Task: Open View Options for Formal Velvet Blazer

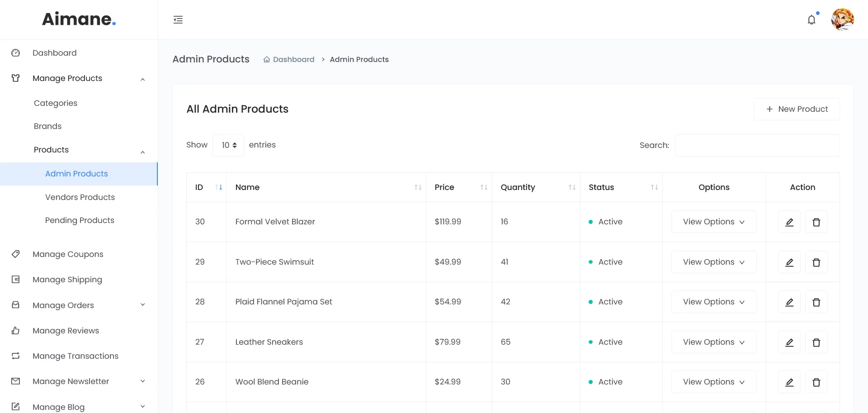Action: 714,222
